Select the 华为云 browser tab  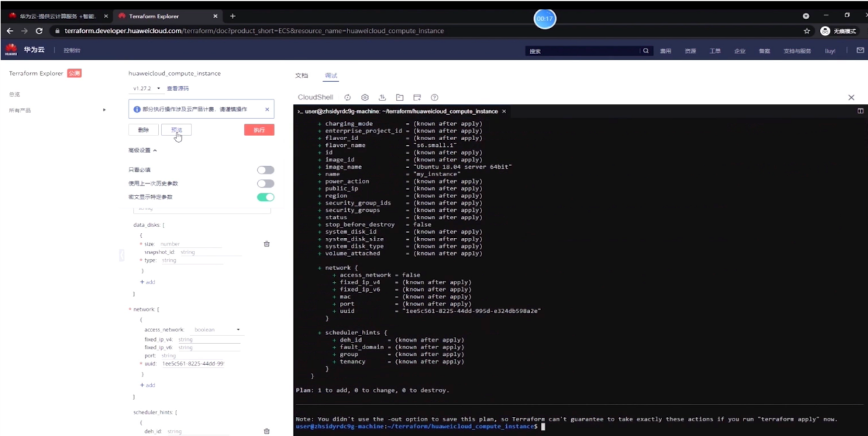point(57,16)
